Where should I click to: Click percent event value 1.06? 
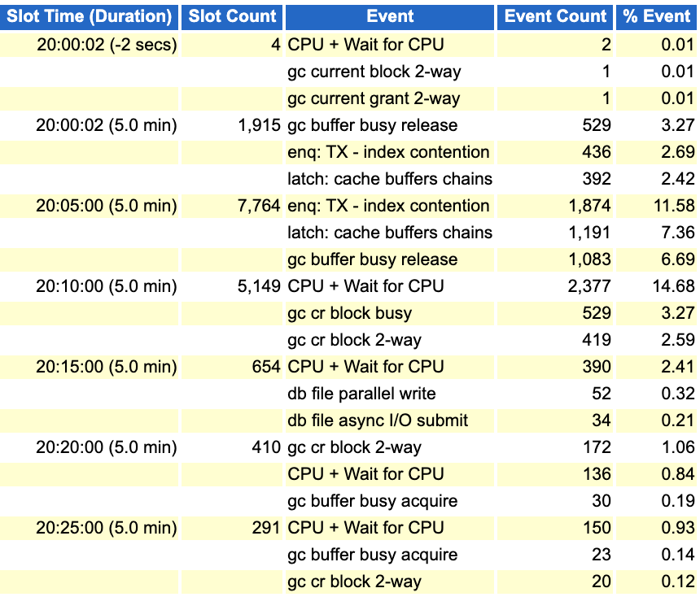[x=678, y=447]
